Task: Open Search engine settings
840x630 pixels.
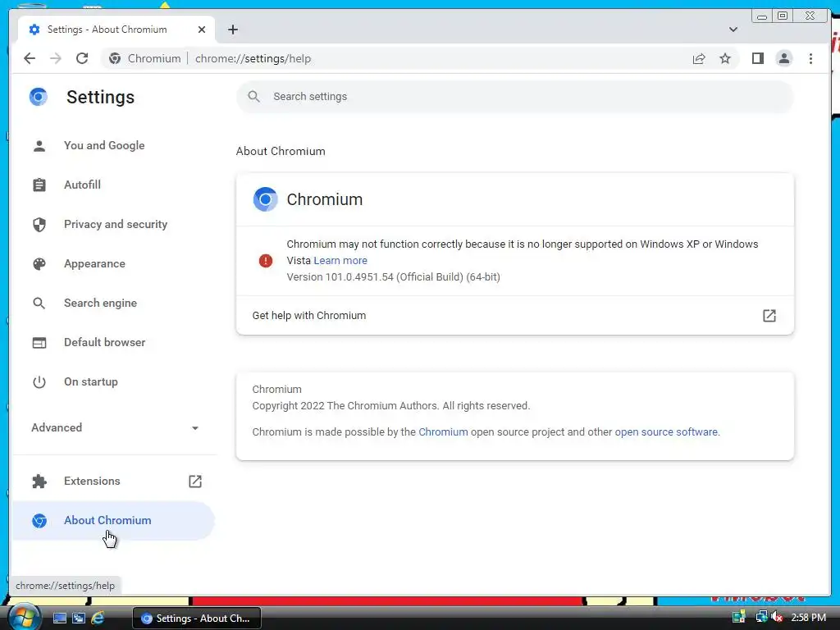Action: (x=113, y=304)
